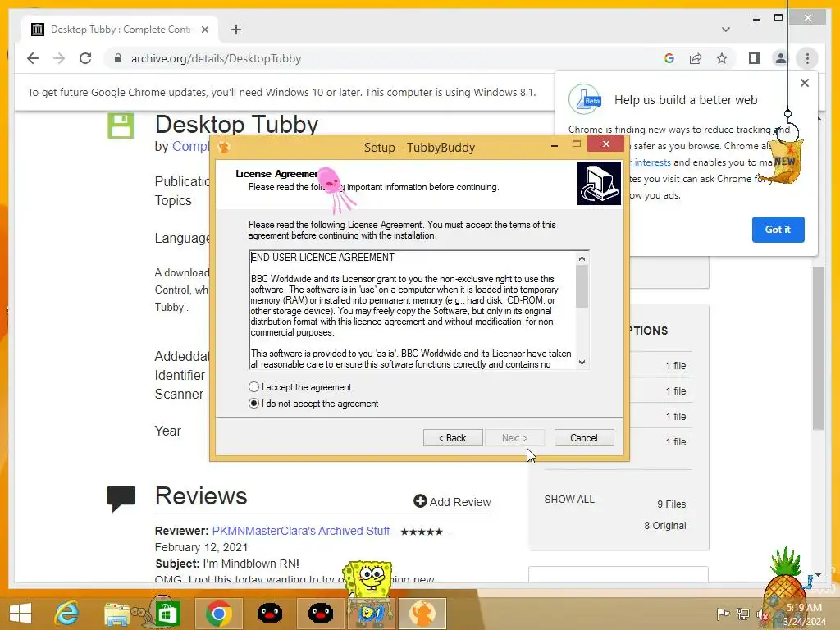Launch Internet Explorer from taskbar
Screen dimensions: 840x630
pos(67,614)
